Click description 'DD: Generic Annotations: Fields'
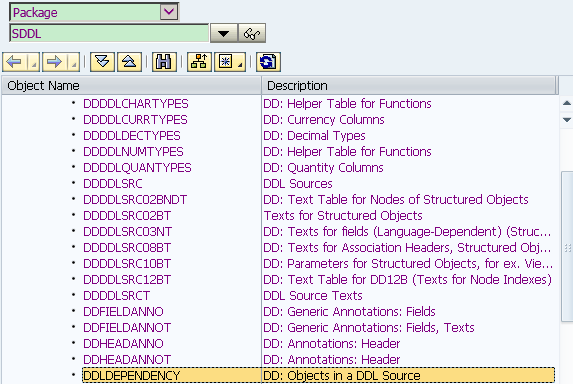Viewport: 573px width, 384px height. tap(349, 312)
